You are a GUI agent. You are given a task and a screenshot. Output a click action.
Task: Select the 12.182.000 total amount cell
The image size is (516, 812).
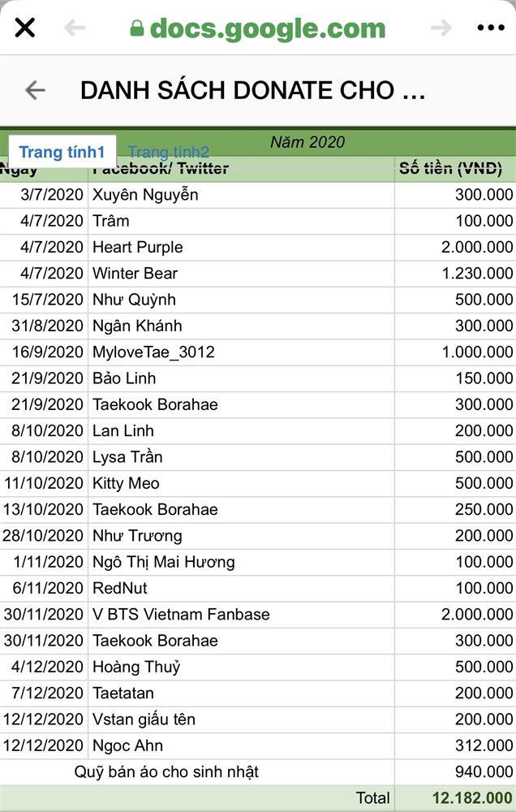[466, 798]
